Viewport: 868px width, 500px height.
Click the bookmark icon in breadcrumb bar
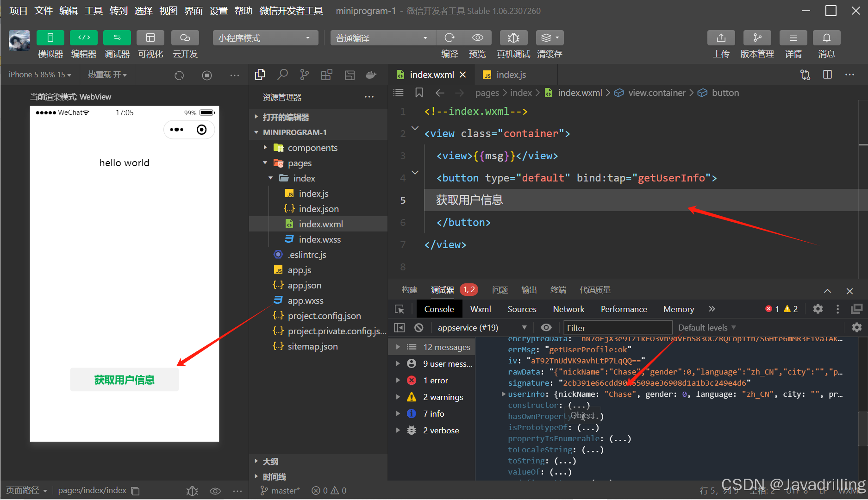(419, 93)
